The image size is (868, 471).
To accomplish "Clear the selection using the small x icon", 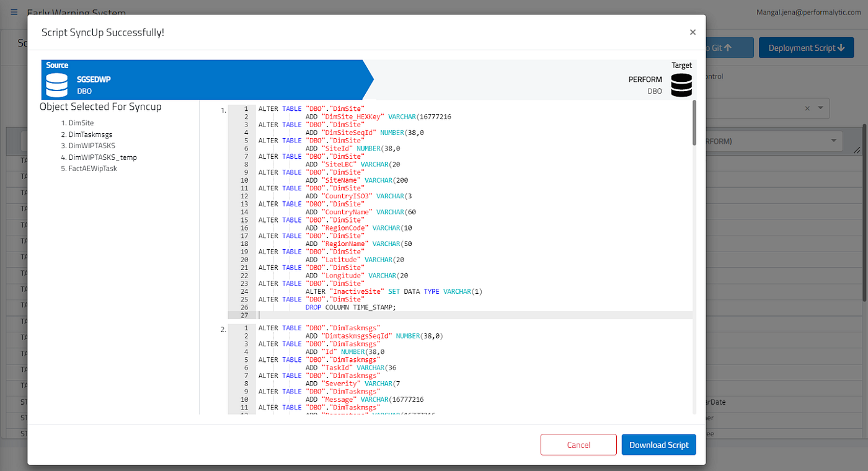I will [x=807, y=108].
